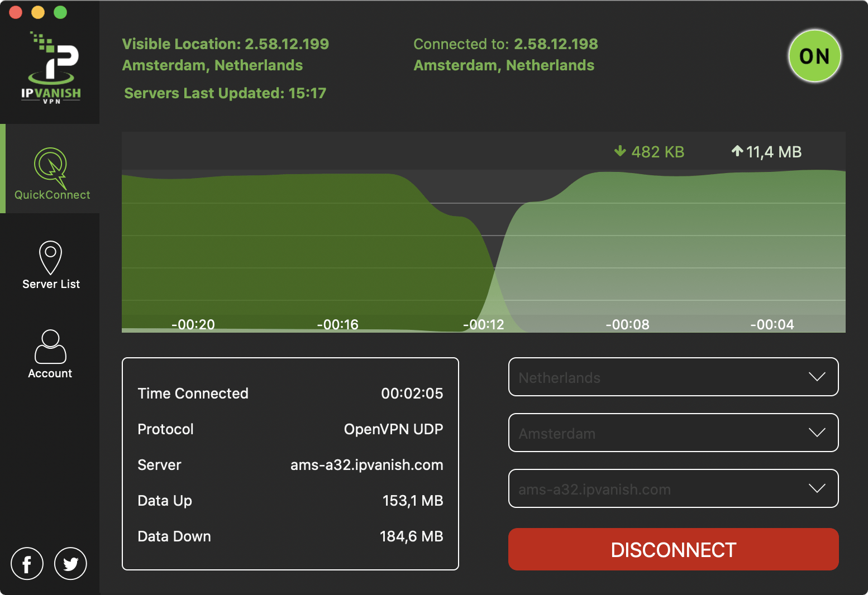Minimize the window with the yellow button
The height and width of the screenshot is (595, 868).
38,12
